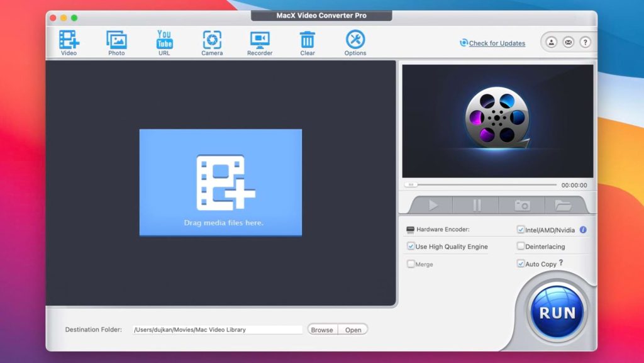Click the hardware encoder info icon

pyautogui.click(x=583, y=230)
